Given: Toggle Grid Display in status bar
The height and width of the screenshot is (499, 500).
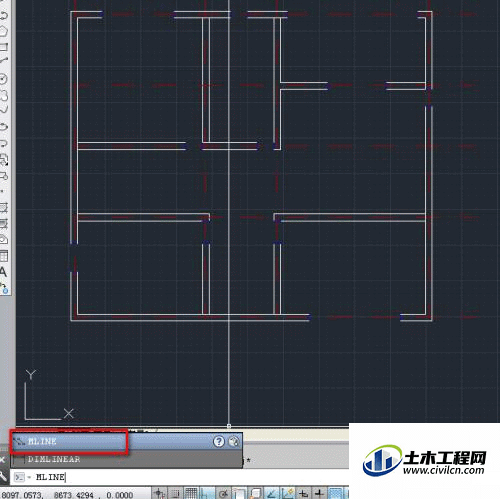Looking at the screenshot, I should click(191, 493).
